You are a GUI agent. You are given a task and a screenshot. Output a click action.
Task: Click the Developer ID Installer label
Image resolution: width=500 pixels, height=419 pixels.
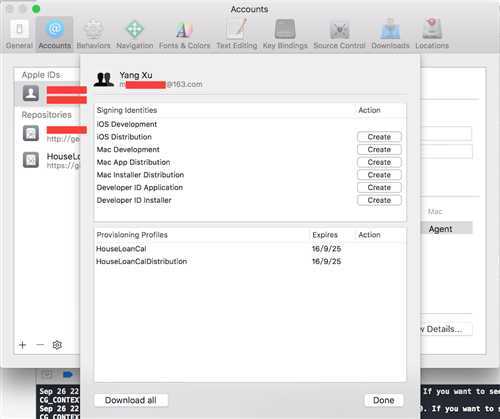pos(134,200)
